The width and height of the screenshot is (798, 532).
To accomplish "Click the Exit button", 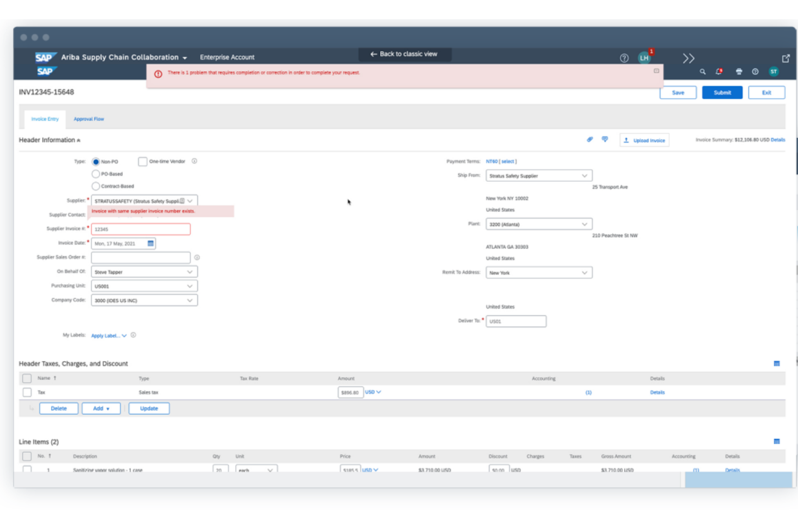I will point(766,93).
